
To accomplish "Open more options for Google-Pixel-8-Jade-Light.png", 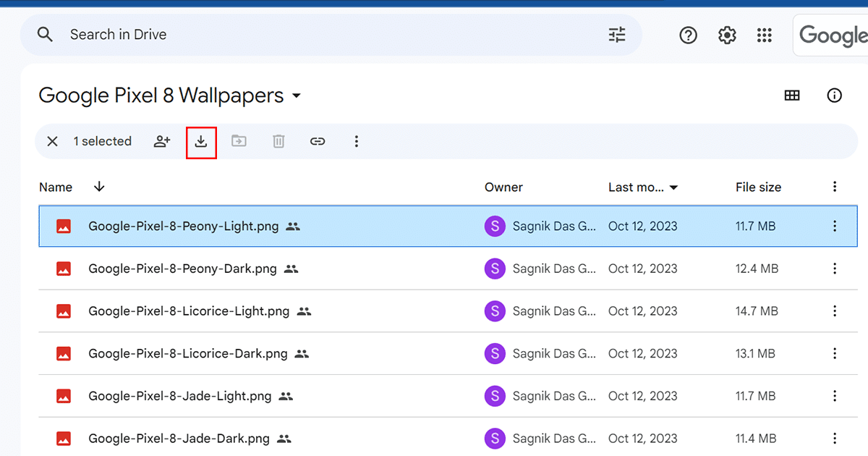I will tap(835, 396).
